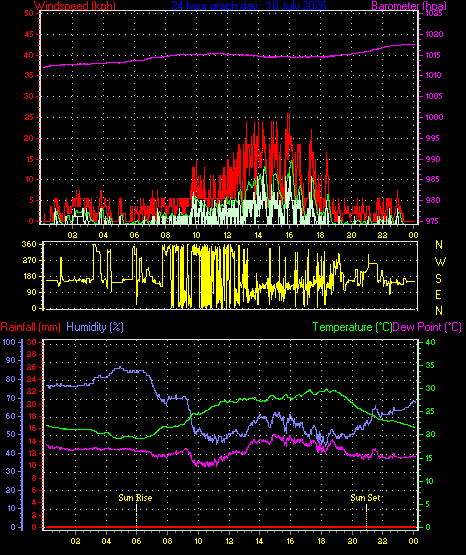Click the "995" barometer value
Screen dimensions: 466x555
click(432, 138)
